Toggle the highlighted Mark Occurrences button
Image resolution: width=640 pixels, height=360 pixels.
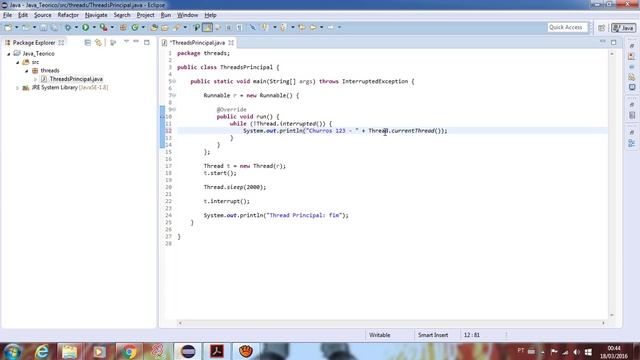point(207,27)
